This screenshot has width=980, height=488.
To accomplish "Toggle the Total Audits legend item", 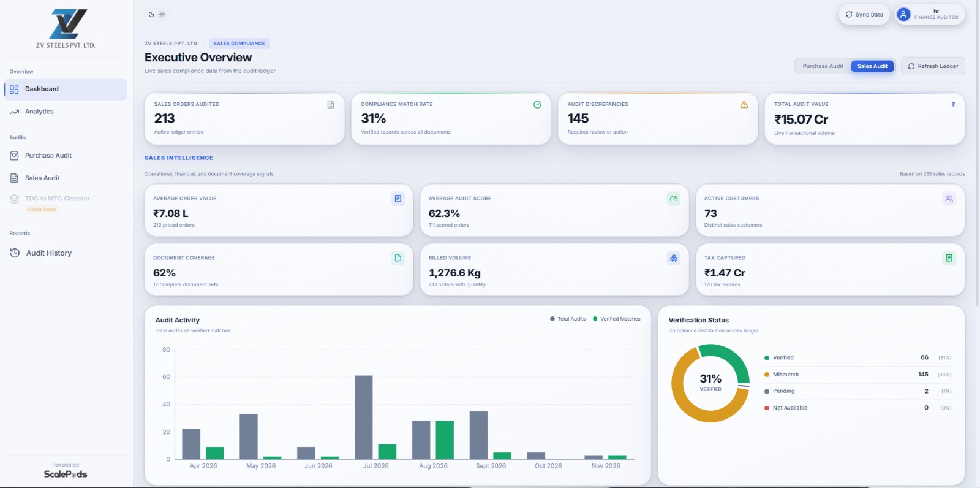I will pos(568,319).
